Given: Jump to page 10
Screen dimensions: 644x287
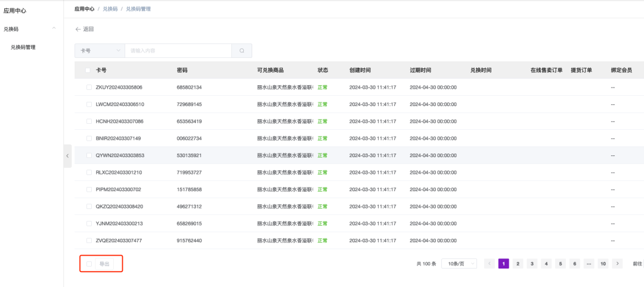Looking at the screenshot, I should coord(603,264).
